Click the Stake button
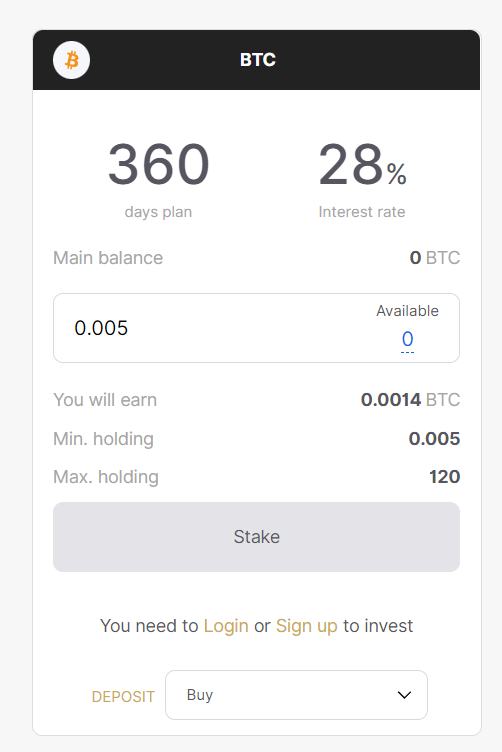 pos(257,537)
